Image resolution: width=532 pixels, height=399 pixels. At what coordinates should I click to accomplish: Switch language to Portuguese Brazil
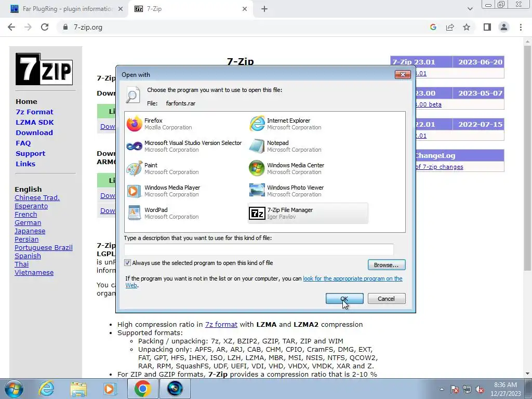tap(44, 248)
